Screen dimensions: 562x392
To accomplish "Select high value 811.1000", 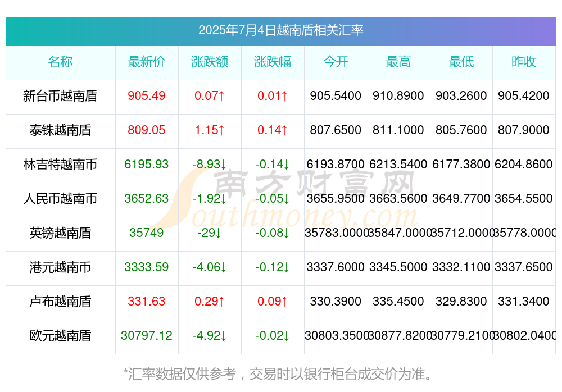I will tap(398, 130).
